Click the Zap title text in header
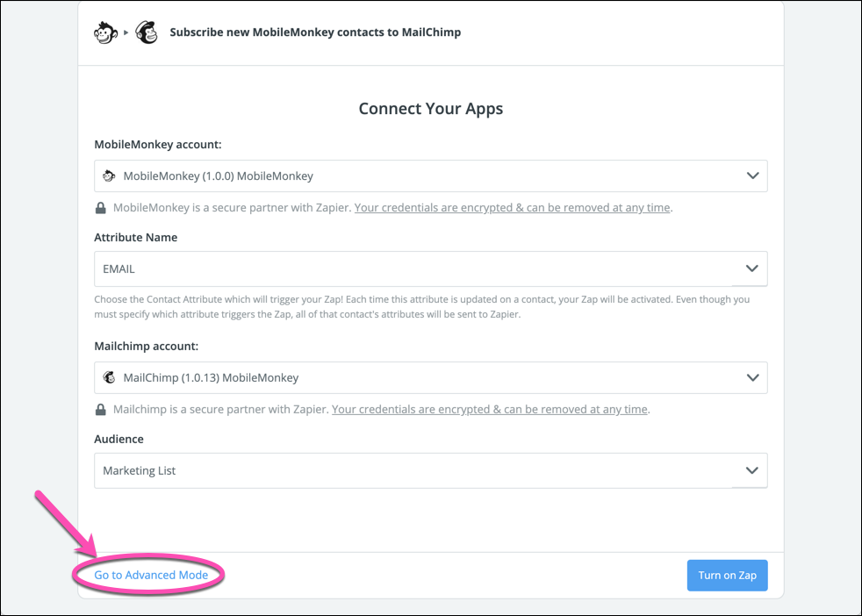862x616 pixels. [315, 32]
